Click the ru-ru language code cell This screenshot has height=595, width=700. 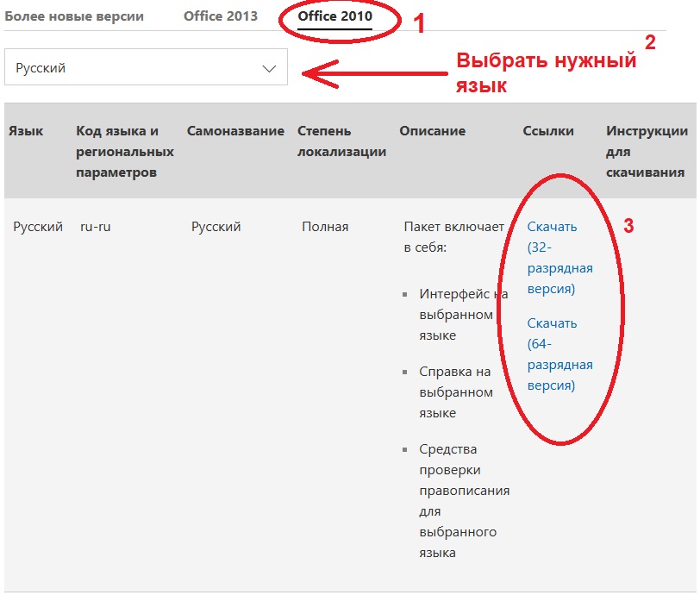95,227
